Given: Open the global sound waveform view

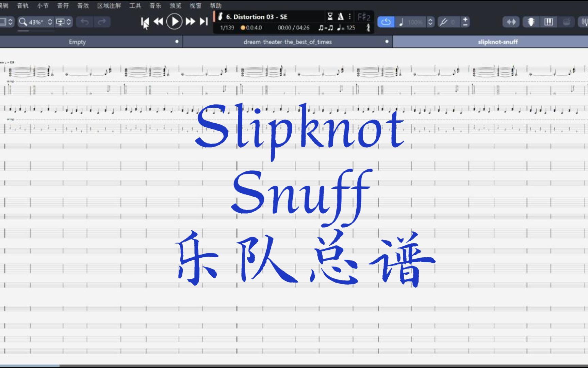Looking at the screenshot, I should point(511,22).
